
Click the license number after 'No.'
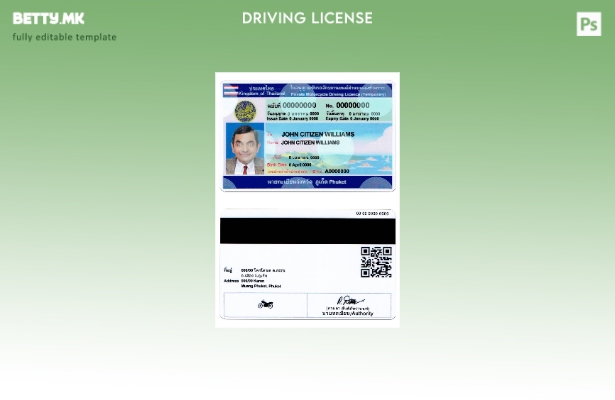pos(353,105)
